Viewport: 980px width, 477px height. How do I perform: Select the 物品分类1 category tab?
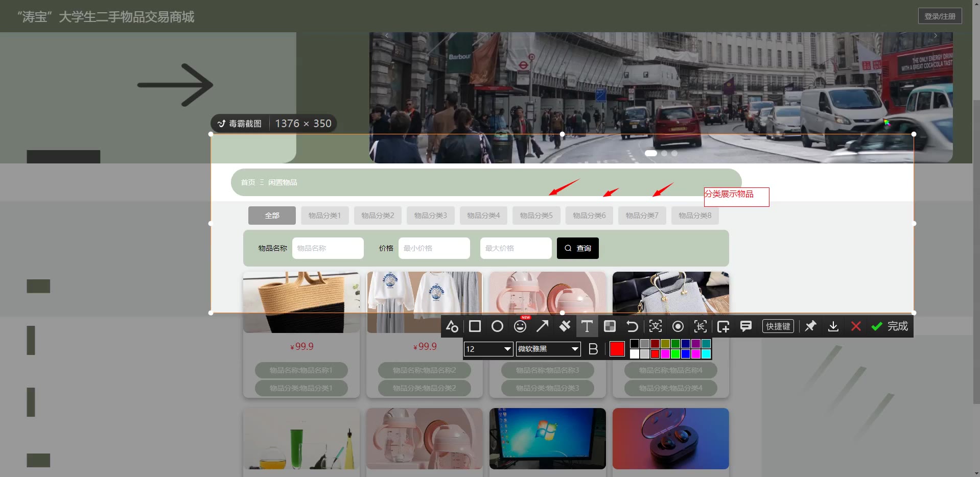coord(324,216)
